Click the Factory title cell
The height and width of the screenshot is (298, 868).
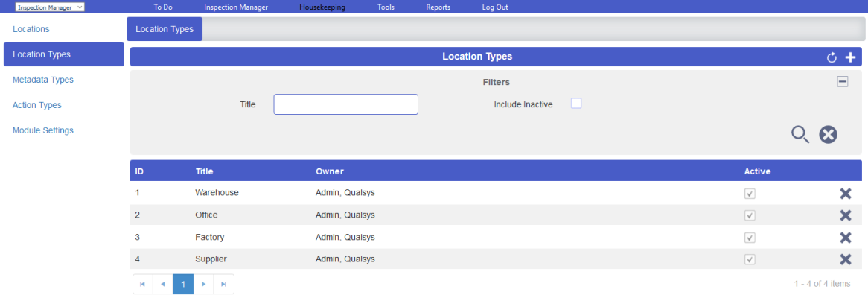pyautogui.click(x=210, y=237)
